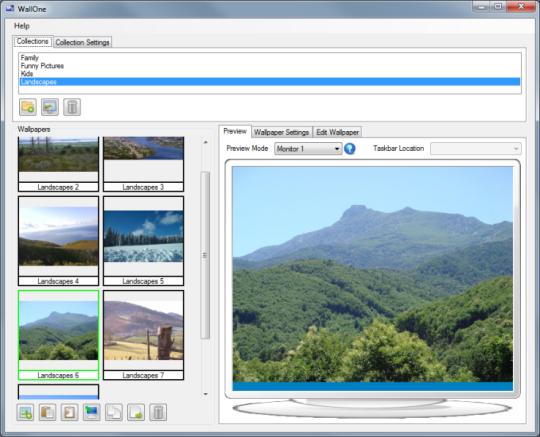Viewport: 540px width, 437px height.
Task: Select the Landscapes 7 wallpaper thumbnail
Action: [143, 335]
